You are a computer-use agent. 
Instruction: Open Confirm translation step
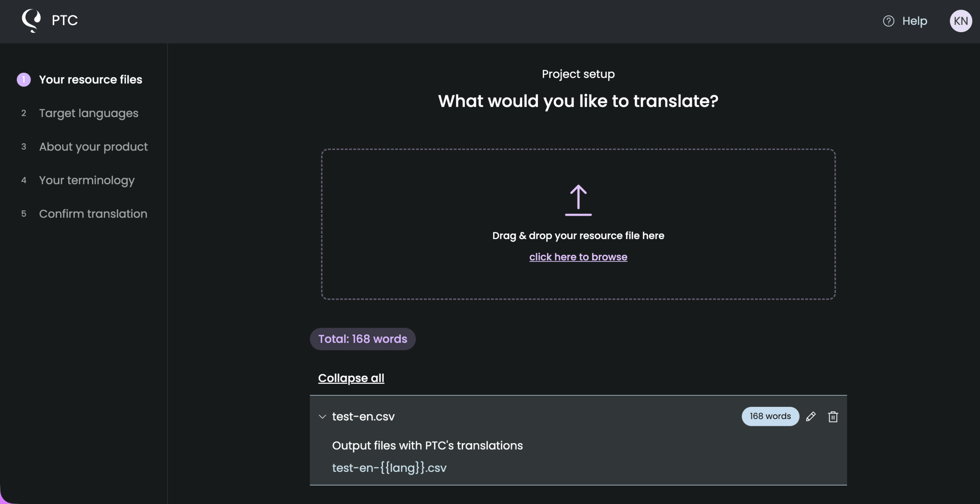(x=93, y=214)
